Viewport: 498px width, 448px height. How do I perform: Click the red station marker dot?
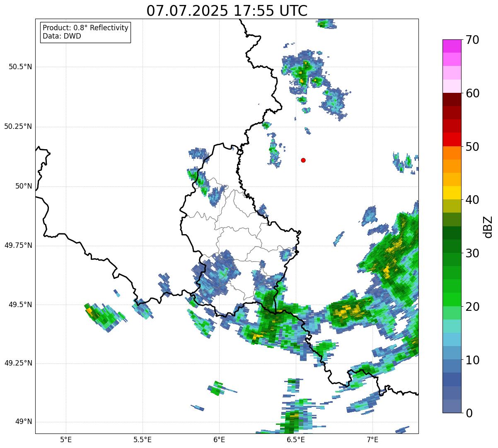point(303,160)
